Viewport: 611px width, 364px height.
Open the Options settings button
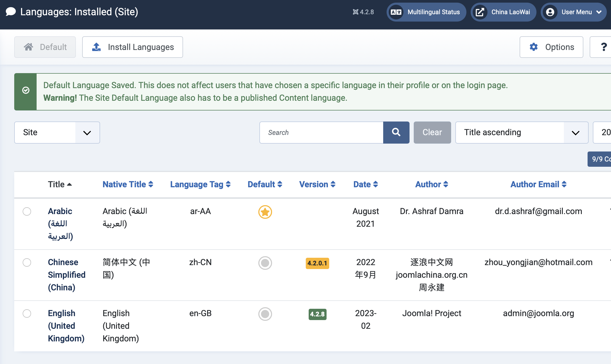pos(551,47)
